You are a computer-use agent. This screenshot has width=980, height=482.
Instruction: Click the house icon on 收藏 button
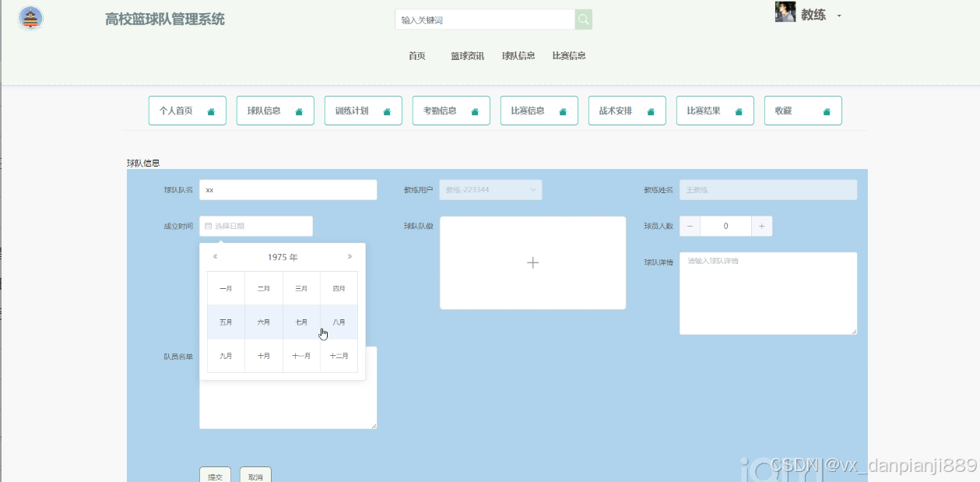coord(827,111)
